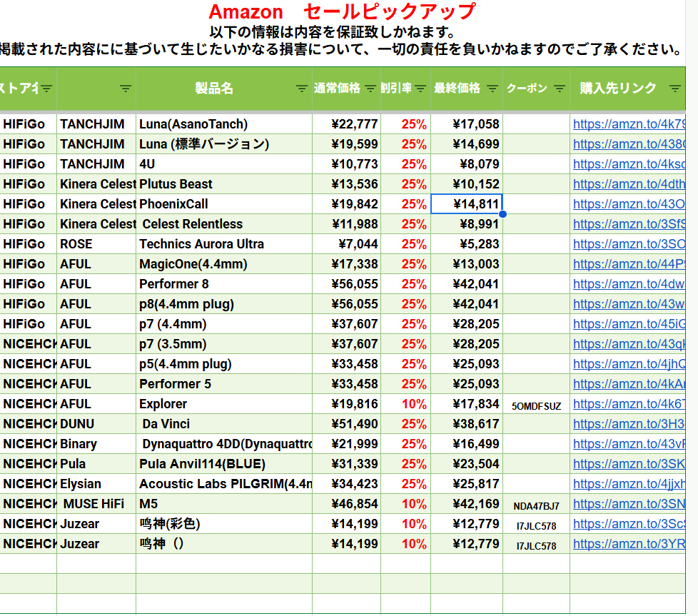Open Amazon link for p8(4.4mm plug)
Image resolution: width=698 pixels, height=616 pixels.
coord(629,304)
